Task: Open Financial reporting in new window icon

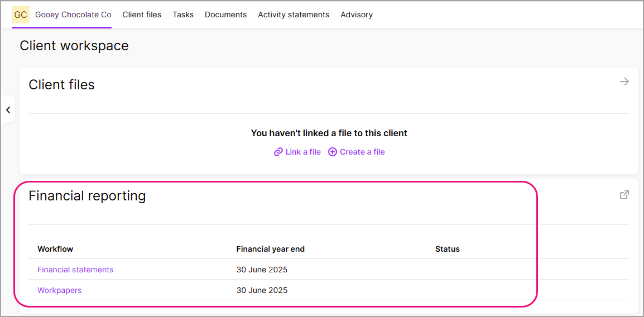Action: click(x=624, y=195)
